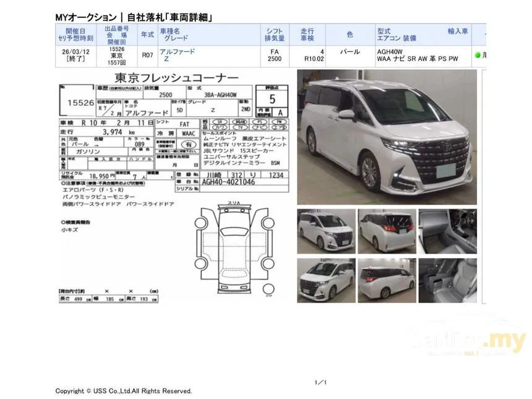Click the circled 有 mark

click(x=189, y=145)
